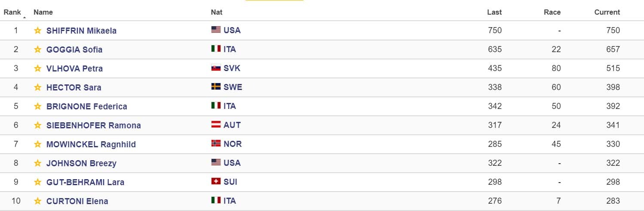Viewport: 644px width, 211px height.
Task: Click the star icon beside HECTOR Sara
Action: [x=38, y=87]
